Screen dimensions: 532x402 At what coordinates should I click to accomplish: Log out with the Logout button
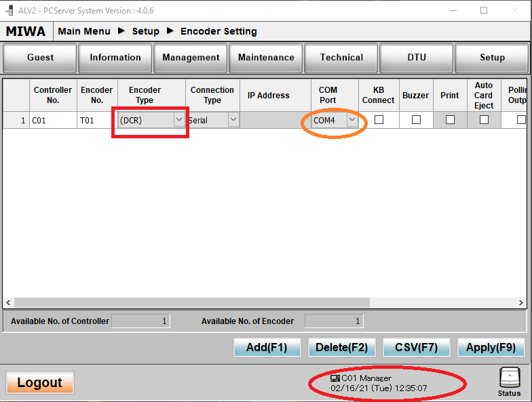tap(40, 383)
